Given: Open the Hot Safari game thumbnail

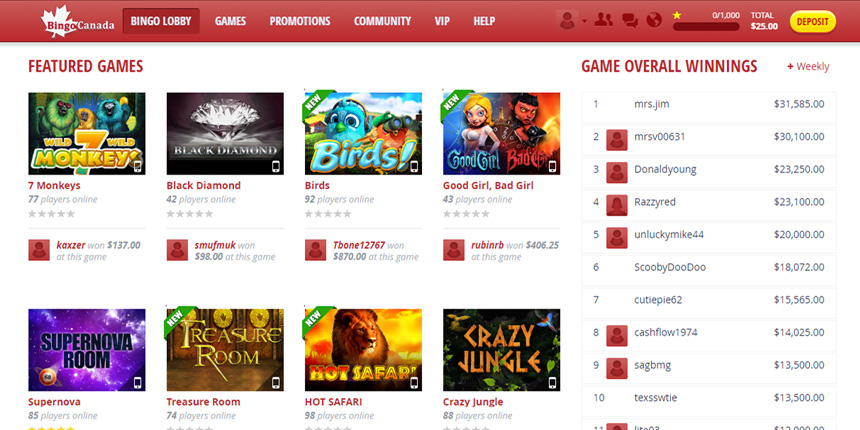Looking at the screenshot, I should [x=363, y=350].
